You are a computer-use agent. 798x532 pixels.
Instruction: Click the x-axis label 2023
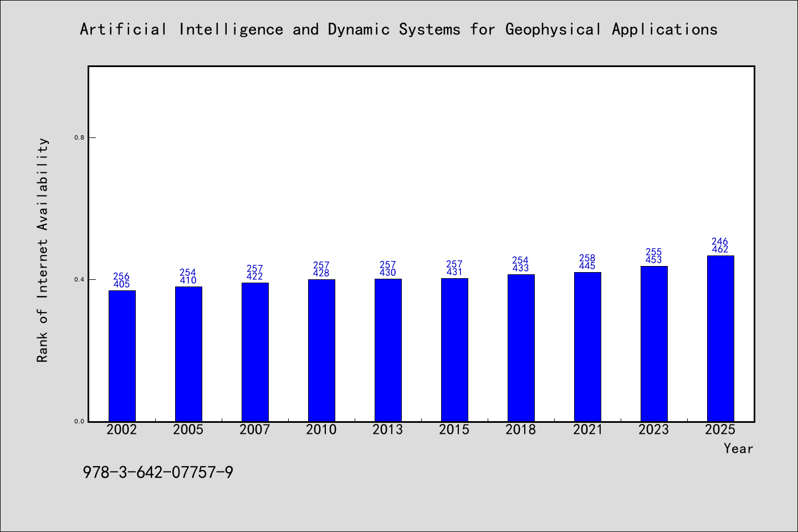(654, 429)
